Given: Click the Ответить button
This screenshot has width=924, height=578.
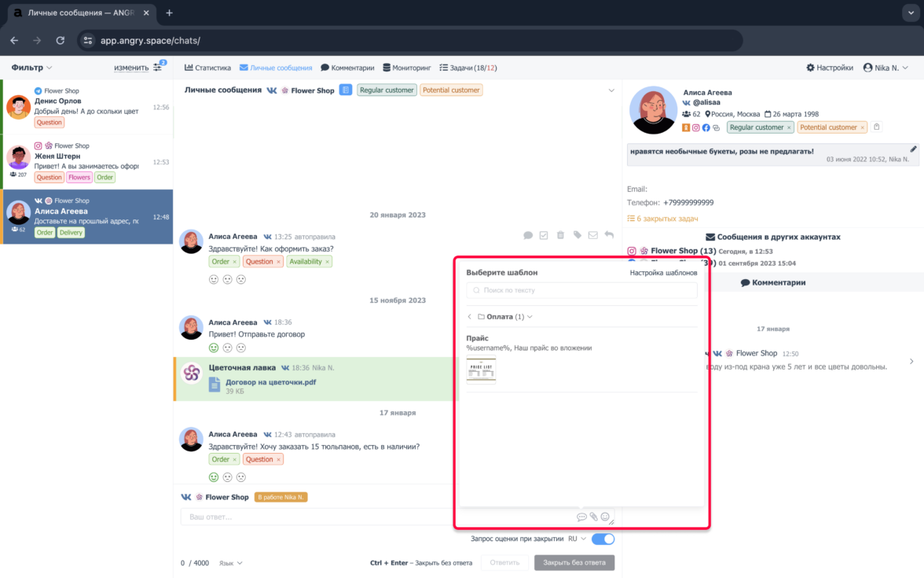Looking at the screenshot, I should (504, 563).
